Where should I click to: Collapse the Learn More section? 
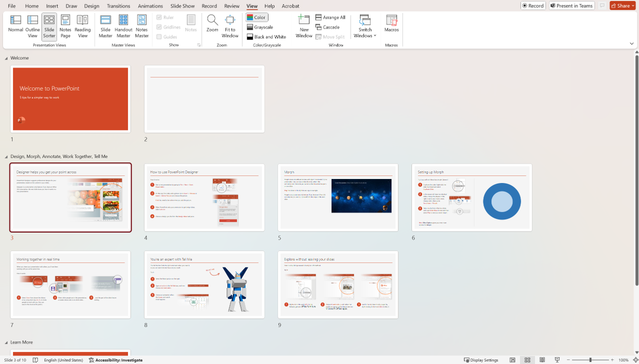point(7,342)
